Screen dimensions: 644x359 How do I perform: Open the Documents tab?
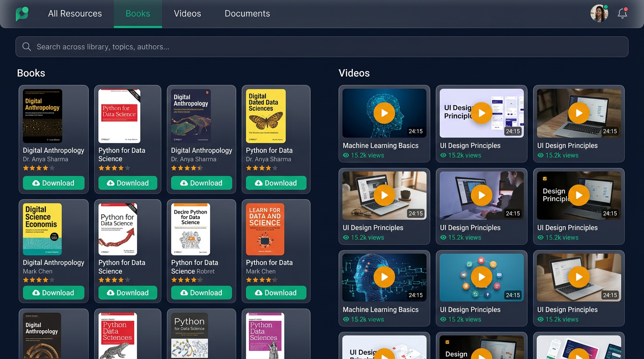(247, 14)
